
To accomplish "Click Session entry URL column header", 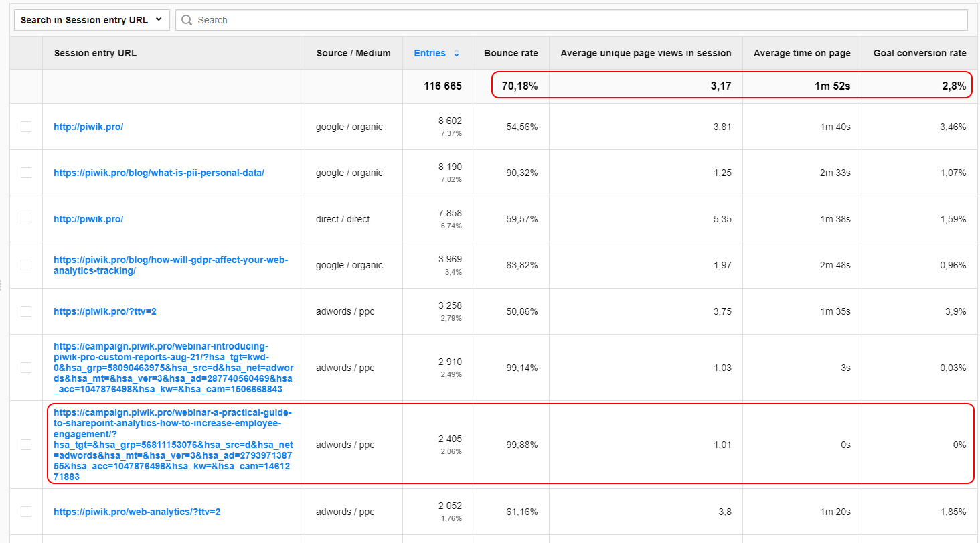I will click(x=95, y=53).
